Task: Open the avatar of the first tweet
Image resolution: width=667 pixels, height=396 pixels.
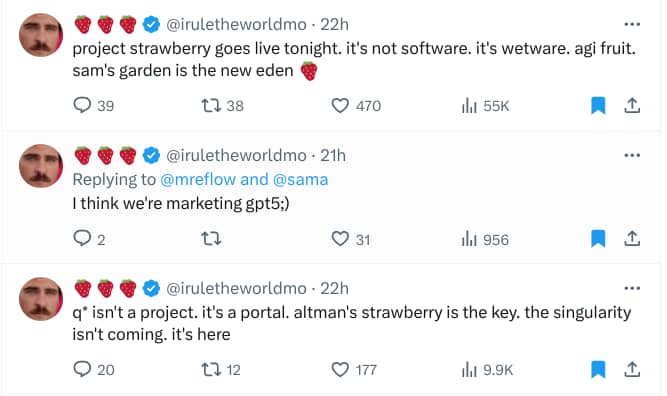Action: click(x=41, y=35)
